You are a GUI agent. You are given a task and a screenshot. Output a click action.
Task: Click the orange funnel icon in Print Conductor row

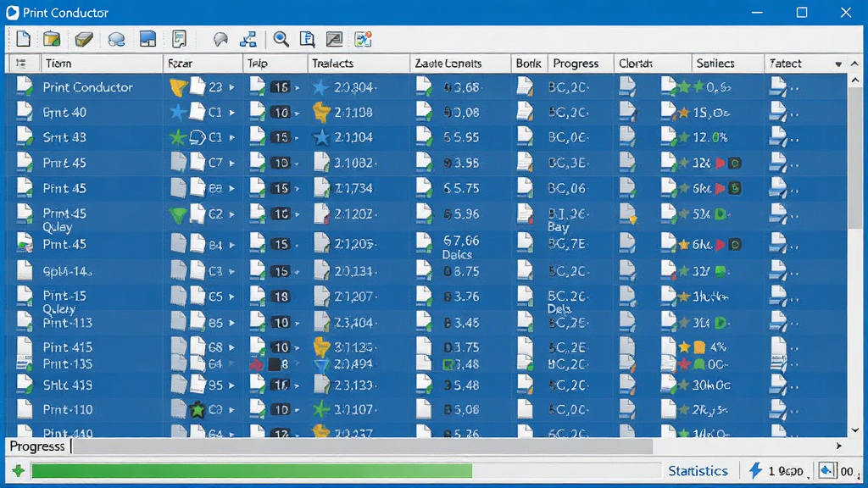pyautogui.click(x=178, y=87)
